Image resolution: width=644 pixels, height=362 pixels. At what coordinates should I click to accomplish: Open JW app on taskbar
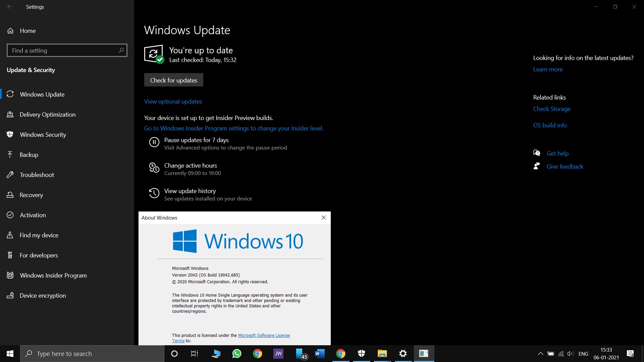(278, 354)
